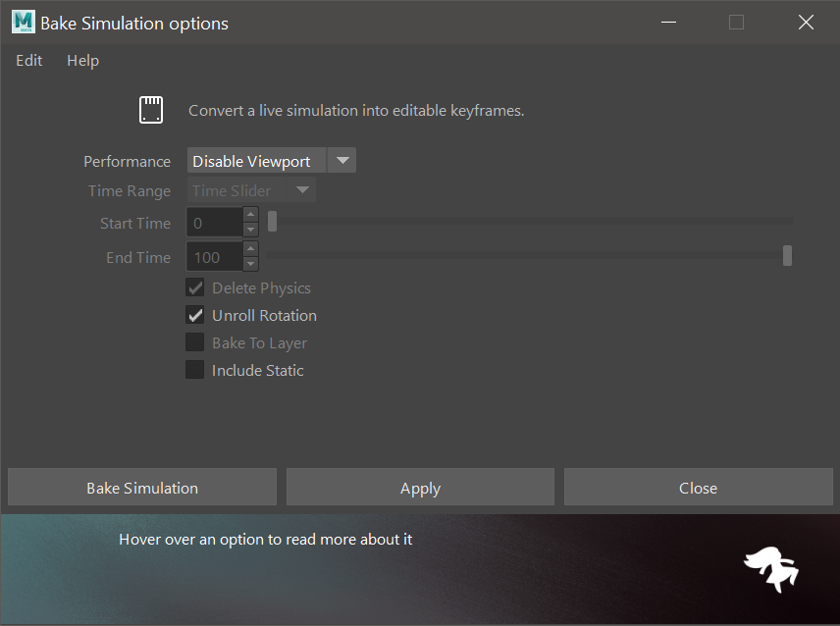Image resolution: width=840 pixels, height=626 pixels.
Task: Uncheck the Unroll Rotation option
Action: pyautogui.click(x=195, y=316)
